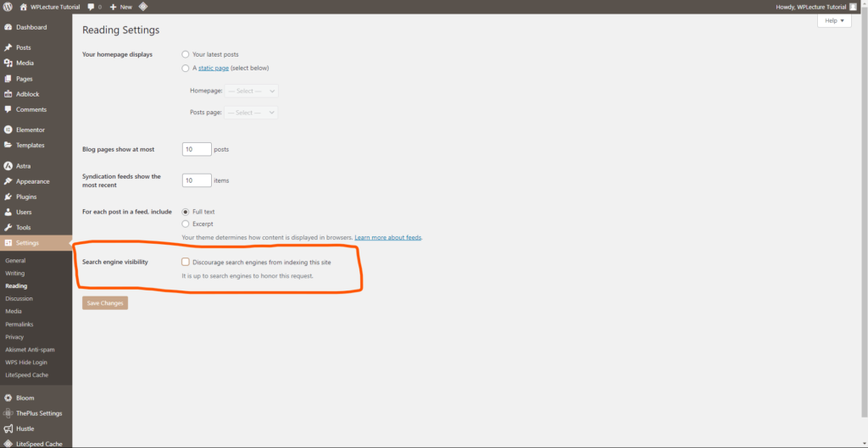Click the Comments icon in sidebar
The width and height of the screenshot is (868, 448).
[x=8, y=109]
